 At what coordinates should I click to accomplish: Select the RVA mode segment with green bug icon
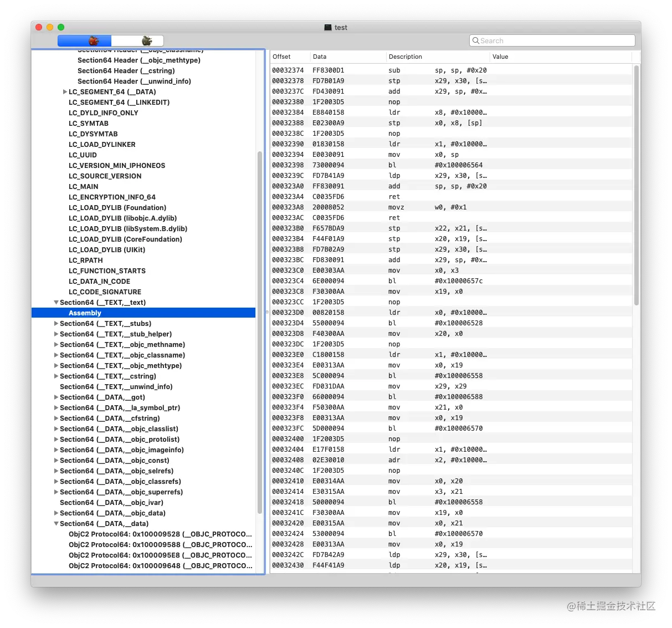137,40
